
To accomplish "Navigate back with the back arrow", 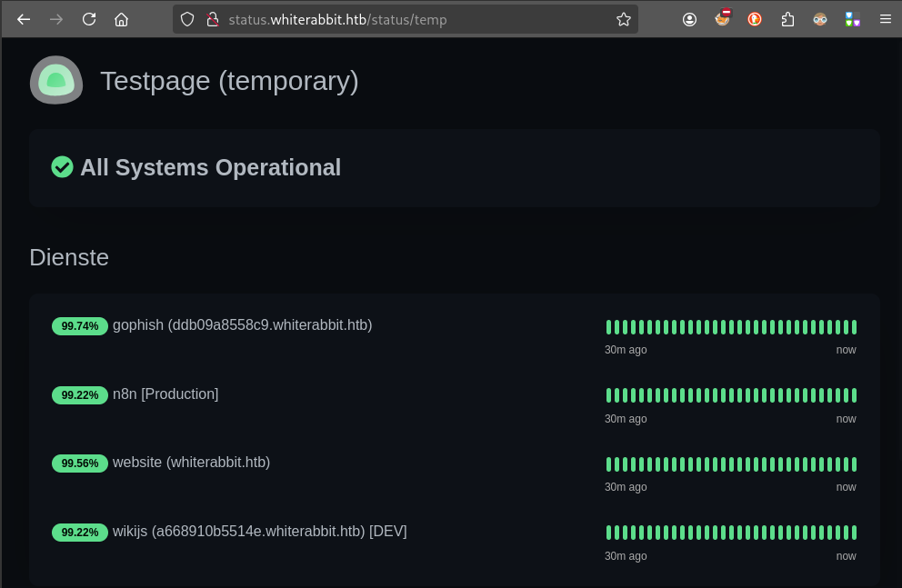I will (x=23, y=18).
